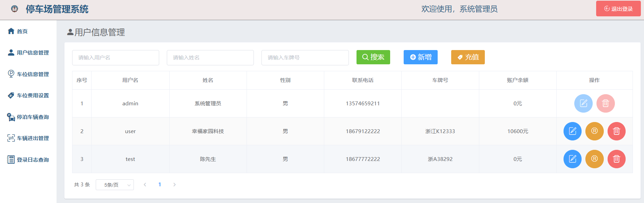This screenshot has height=203, width=644.
Task: Click the green 搜索 button
Action: [373, 57]
